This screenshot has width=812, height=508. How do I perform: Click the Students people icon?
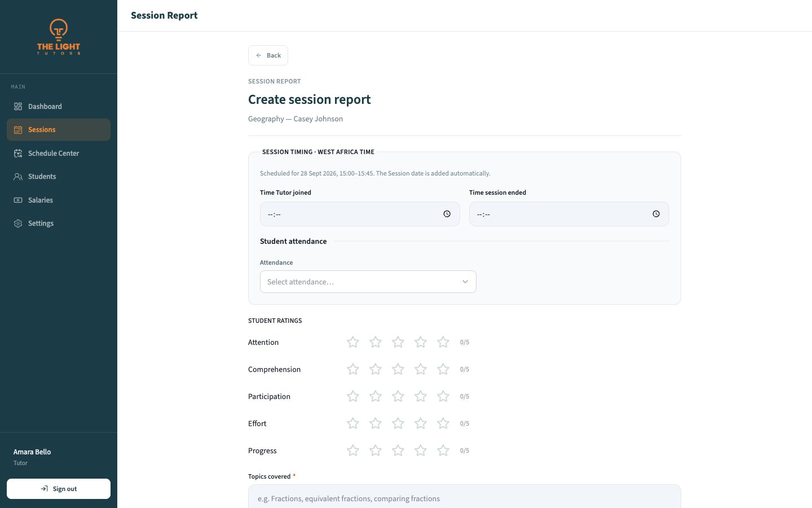18,177
